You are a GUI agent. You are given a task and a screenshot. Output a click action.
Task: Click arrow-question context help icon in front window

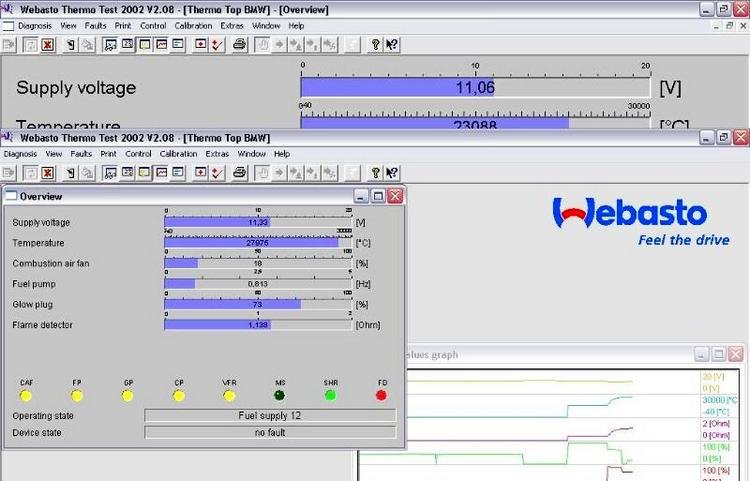[392, 173]
